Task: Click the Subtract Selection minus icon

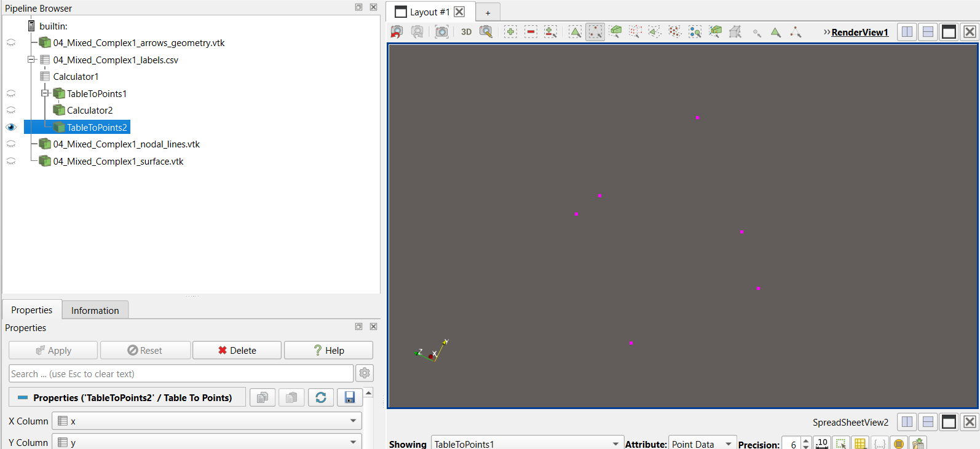Action: (x=531, y=32)
